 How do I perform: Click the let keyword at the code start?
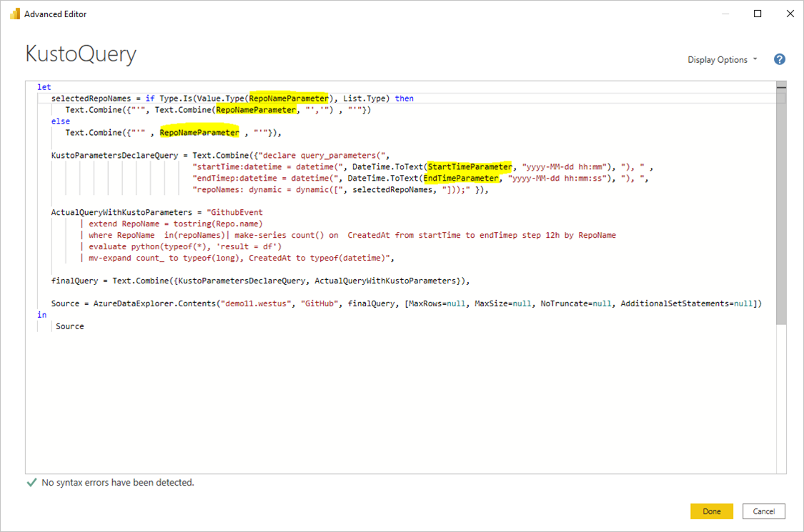(43, 86)
